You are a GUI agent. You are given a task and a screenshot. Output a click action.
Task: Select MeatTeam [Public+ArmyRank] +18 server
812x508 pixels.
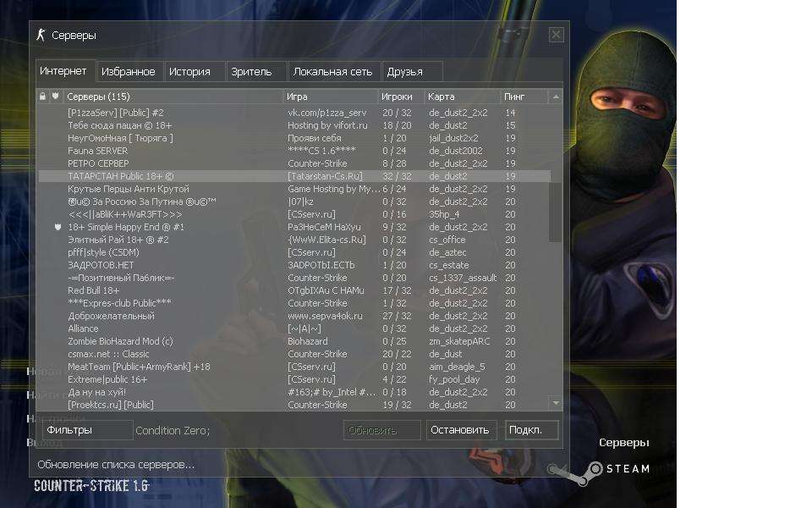pos(294,367)
